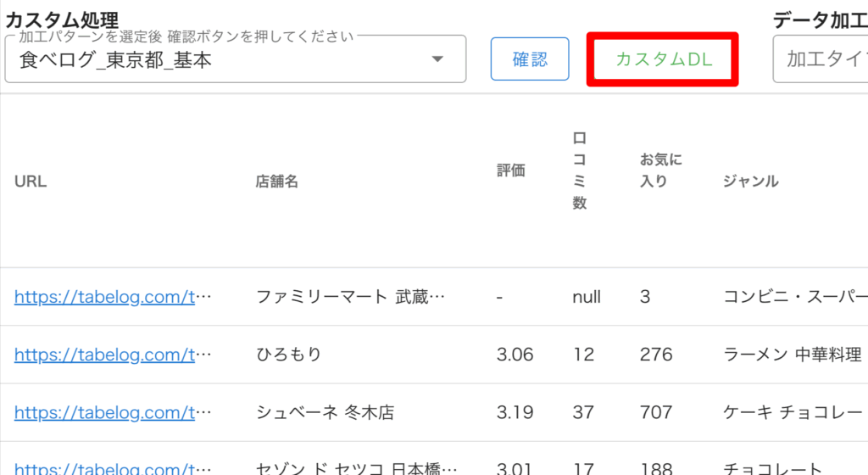Viewport: 868px width, 475px height.
Task: Click the 707 favorites count cell
Action: 656,413
